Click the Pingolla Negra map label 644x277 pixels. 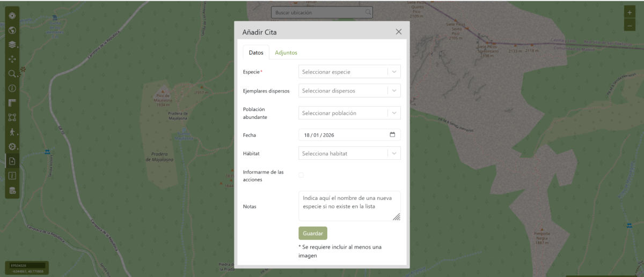(x=542, y=238)
